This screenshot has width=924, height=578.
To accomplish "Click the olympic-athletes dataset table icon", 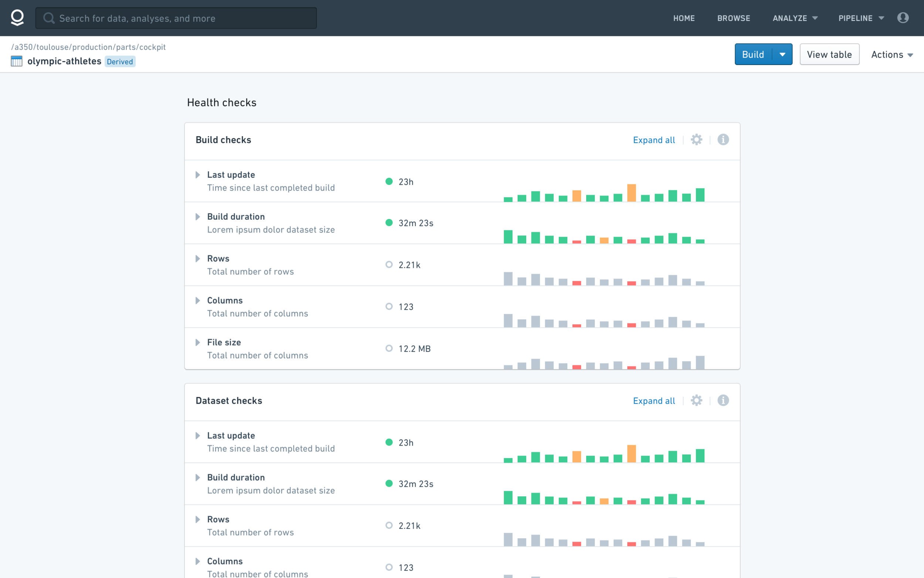I will pos(16,61).
